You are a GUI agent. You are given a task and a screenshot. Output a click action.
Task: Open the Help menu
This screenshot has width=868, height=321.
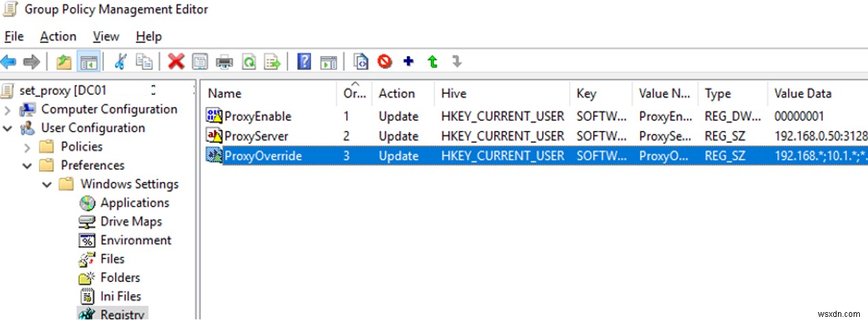click(x=148, y=37)
